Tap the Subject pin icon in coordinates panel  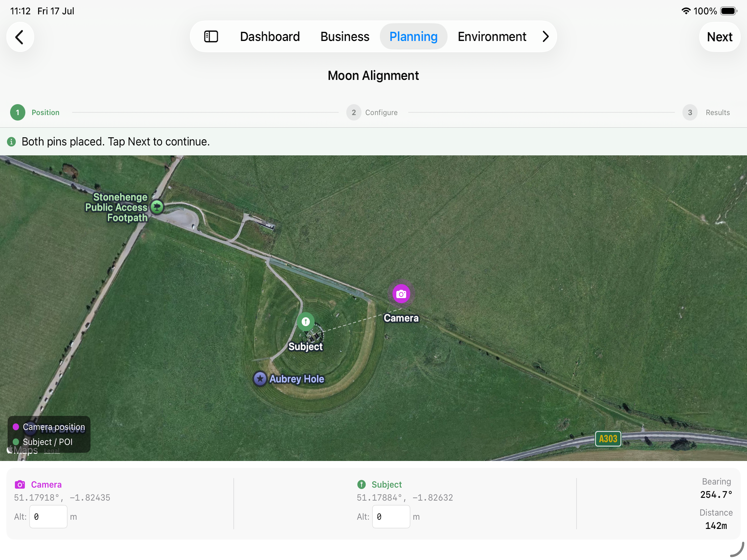[361, 484]
